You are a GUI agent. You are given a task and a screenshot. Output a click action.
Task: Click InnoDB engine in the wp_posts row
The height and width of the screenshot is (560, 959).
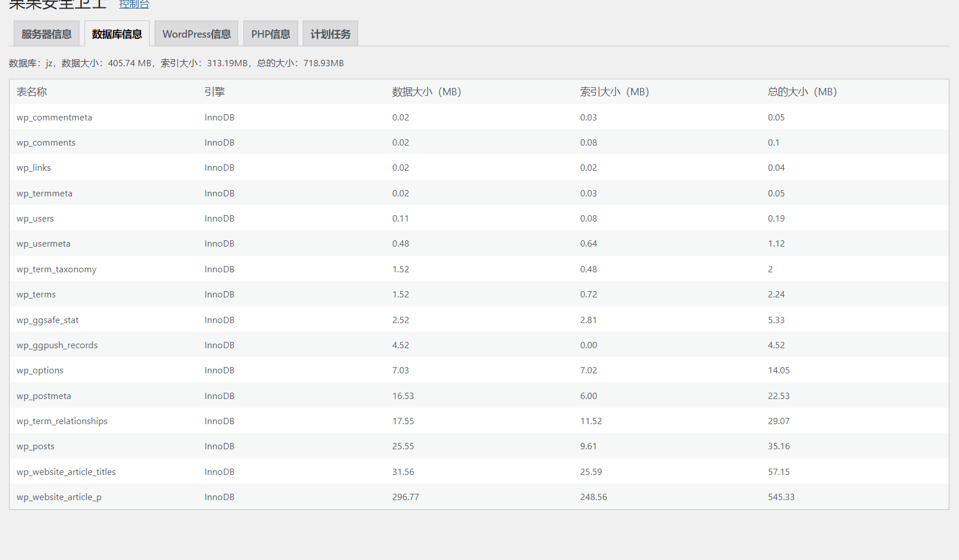(x=219, y=446)
